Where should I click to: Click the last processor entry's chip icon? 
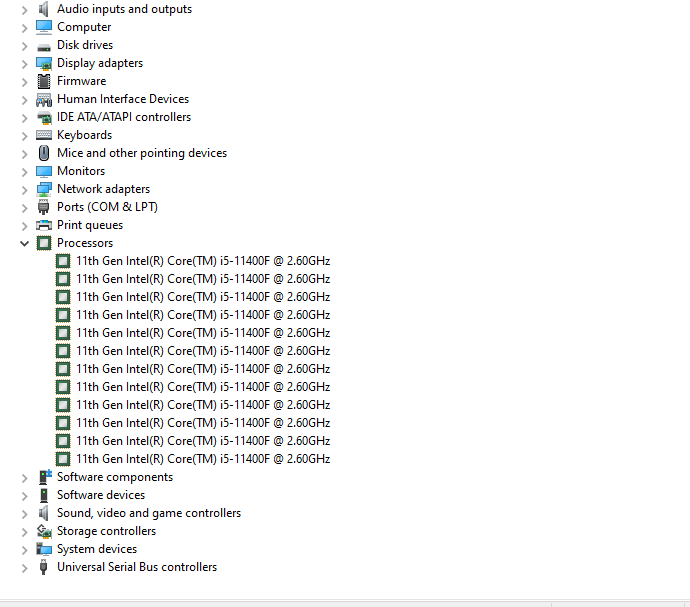(63, 459)
